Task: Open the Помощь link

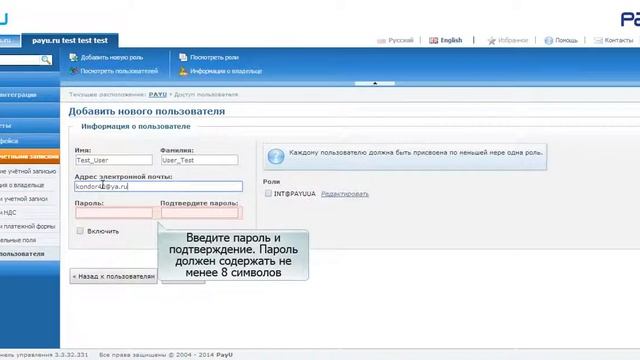Action: 566,40
